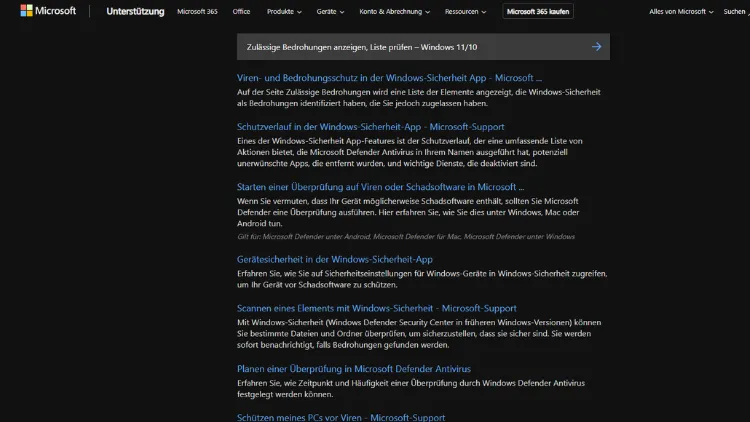The width and height of the screenshot is (750, 422).
Task: Click description starting 'Eines der Windows-Sicherheit App-Features'
Action: point(409,152)
